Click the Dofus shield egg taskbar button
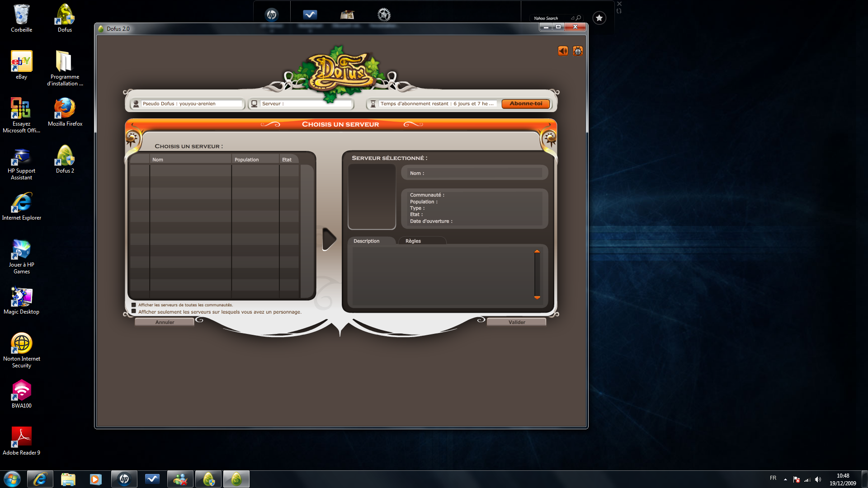 [208, 479]
